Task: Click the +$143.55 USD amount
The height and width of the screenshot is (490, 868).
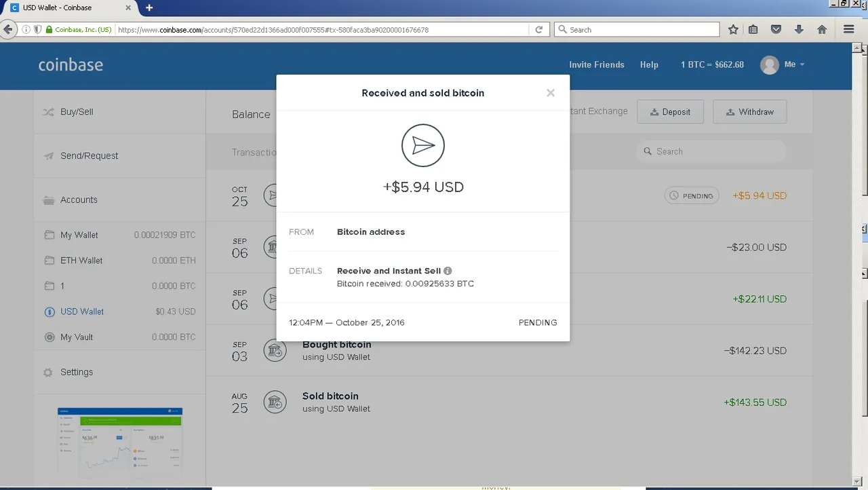Action: [x=755, y=402]
